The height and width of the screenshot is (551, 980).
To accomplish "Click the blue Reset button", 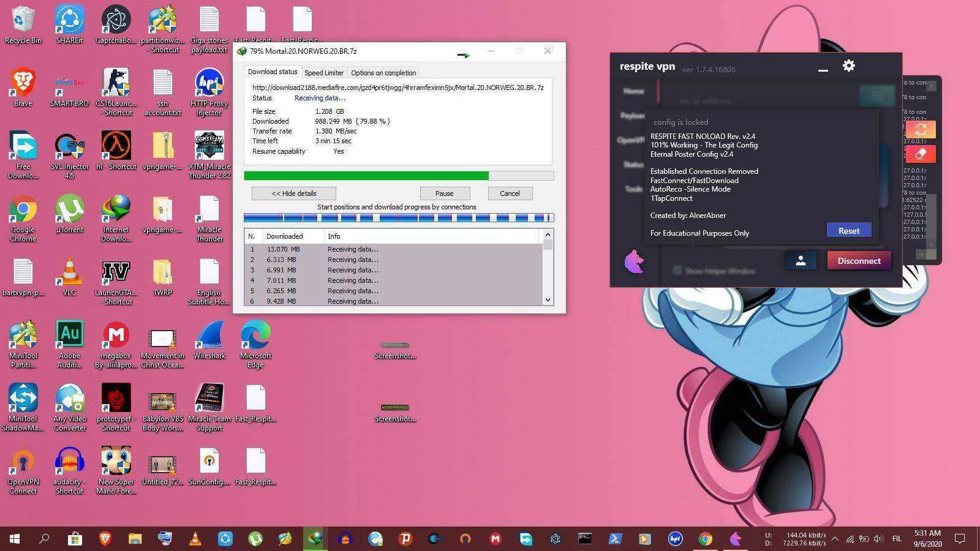I will tap(848, 230).
